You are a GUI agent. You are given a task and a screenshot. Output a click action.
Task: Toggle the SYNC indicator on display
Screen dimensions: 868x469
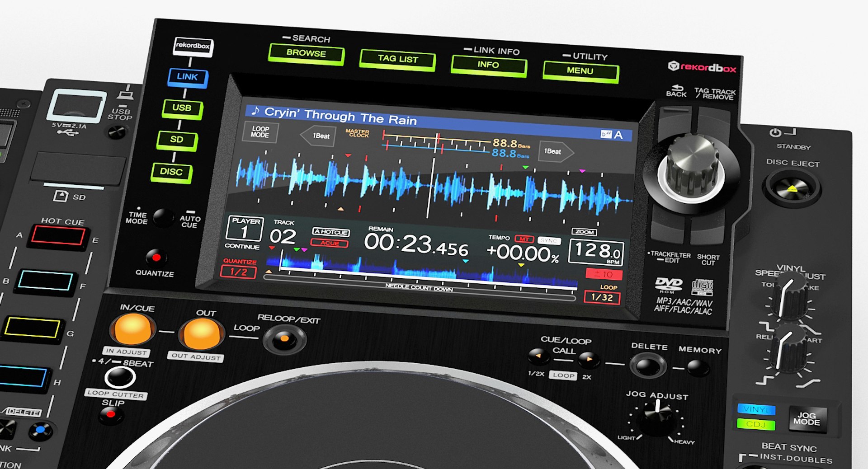coord(549,241)
